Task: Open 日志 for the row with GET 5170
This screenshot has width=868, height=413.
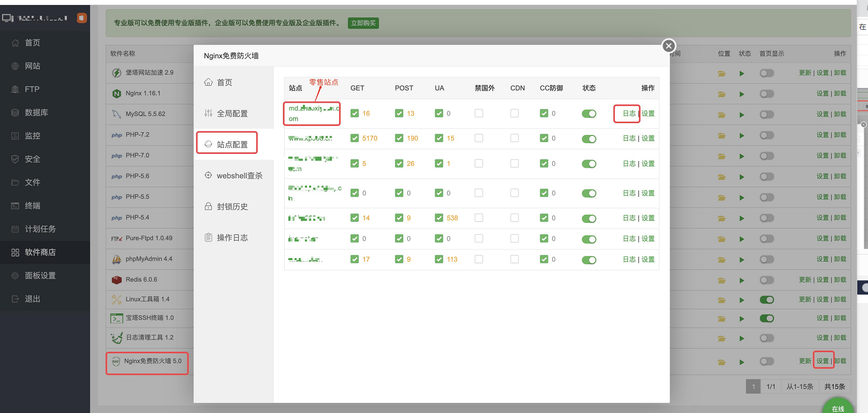Action: coord(629,139)
